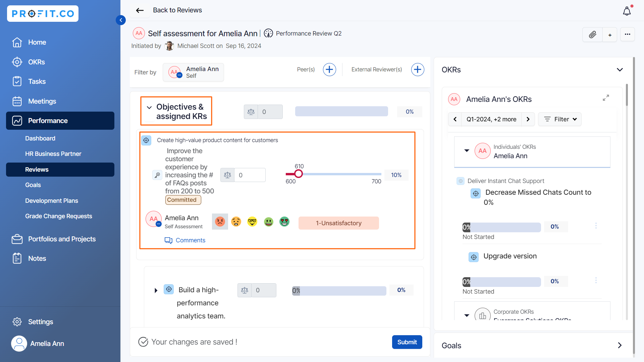Collapse the Objectives & assigned KRs section

(x=149, y=107)
